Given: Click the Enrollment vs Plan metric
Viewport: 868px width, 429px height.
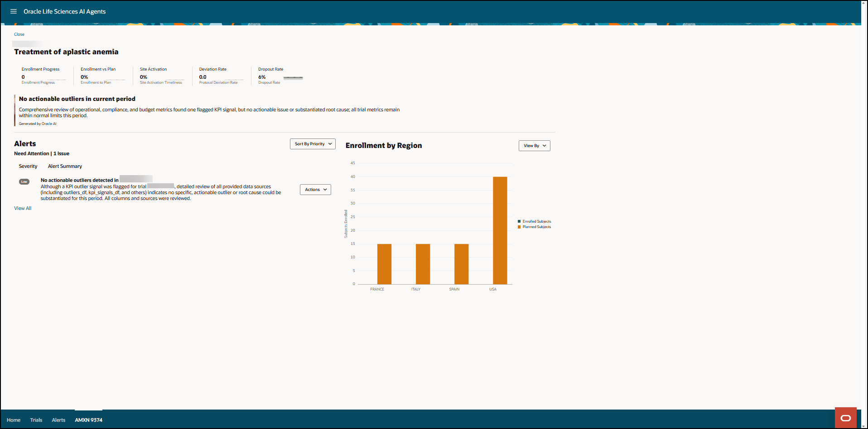Looking at the screenshot, I should pyautogui.click(x=103, y=76).
